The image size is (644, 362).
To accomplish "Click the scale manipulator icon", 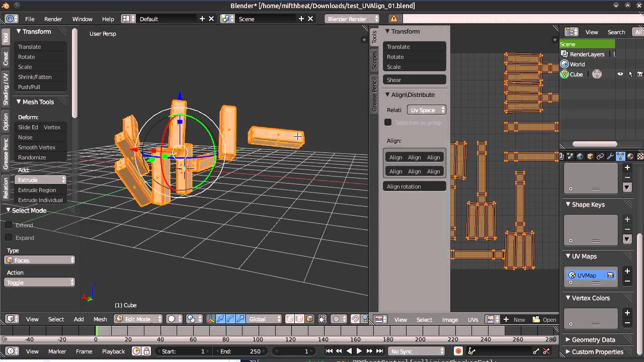I will pos(240,319).
